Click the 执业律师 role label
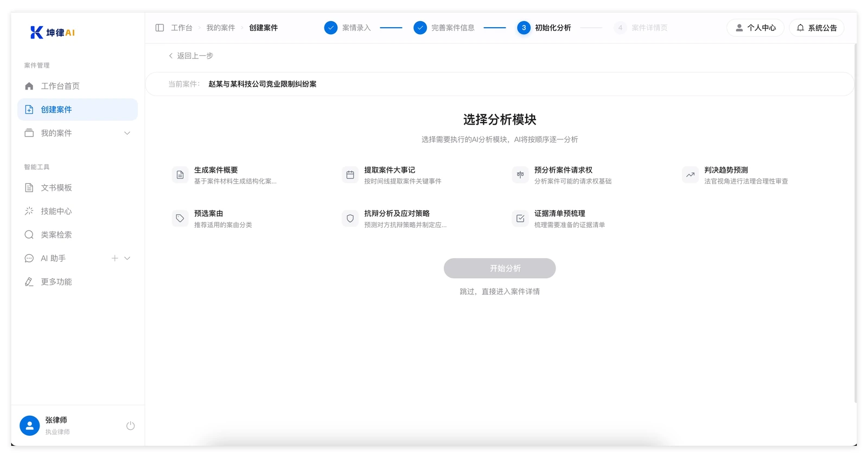The height and width of the screenshot is (457, 868). (58, 432)
